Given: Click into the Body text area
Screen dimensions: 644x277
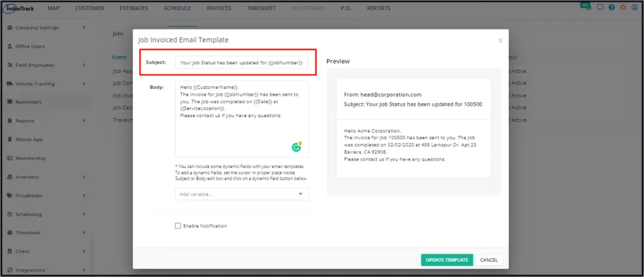Looking at the screenshot, I should tap(241, 119).
